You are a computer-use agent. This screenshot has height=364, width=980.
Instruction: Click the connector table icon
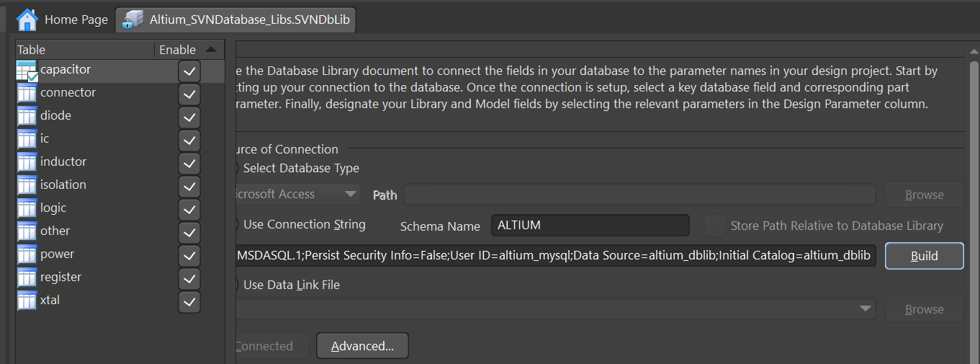click(x=27, y=93)
